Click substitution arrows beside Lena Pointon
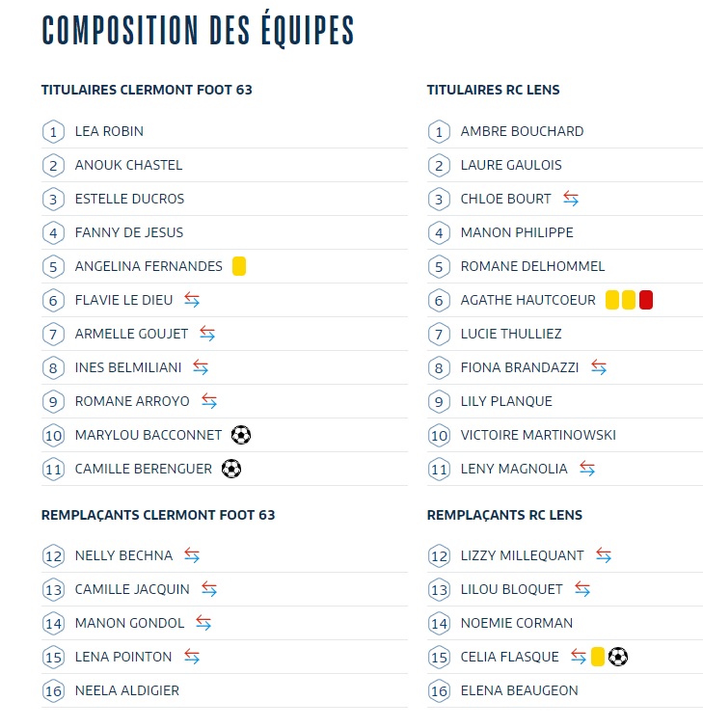This screenshot has width=703, height=728. point(192,657)
